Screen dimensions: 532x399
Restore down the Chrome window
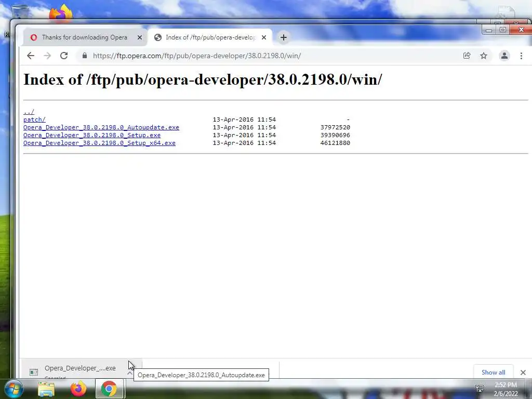(x=503, y=30)
